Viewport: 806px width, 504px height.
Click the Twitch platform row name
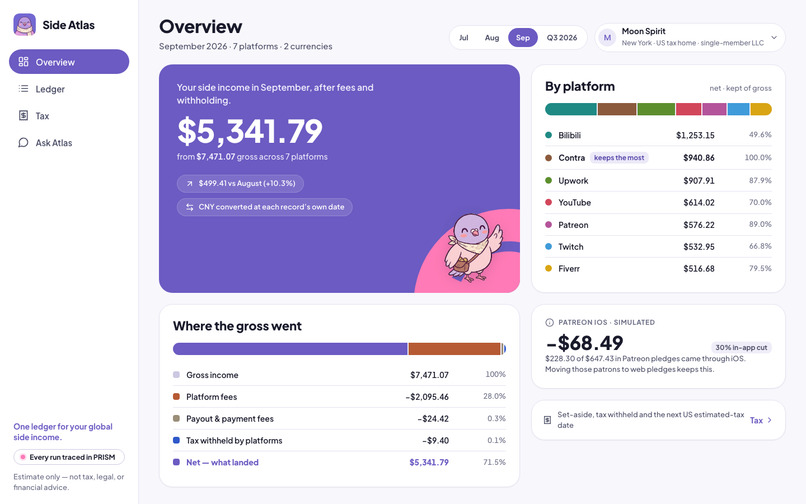(x=571, y=247)
